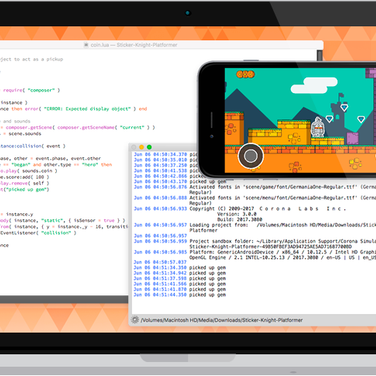The height and width of the screenshot is (376, 376).
Task: Click the remove( self ) code line
Action: pos(25,183)
